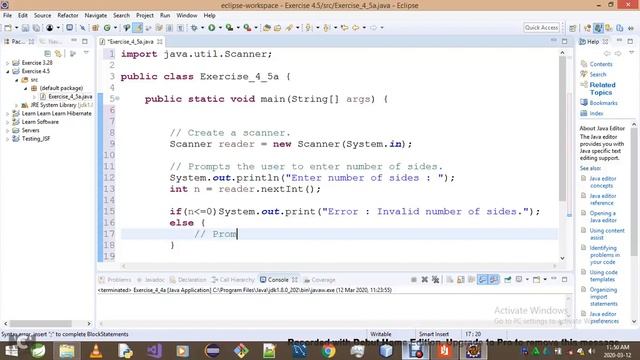
Task: Open the Refactor menu
Action: 68,16
